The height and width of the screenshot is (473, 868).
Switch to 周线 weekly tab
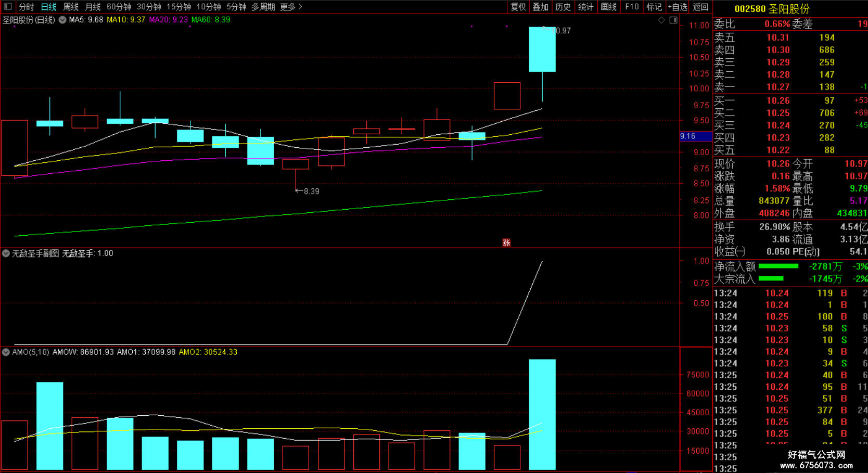pyautogui.click(x=71, y=7)
